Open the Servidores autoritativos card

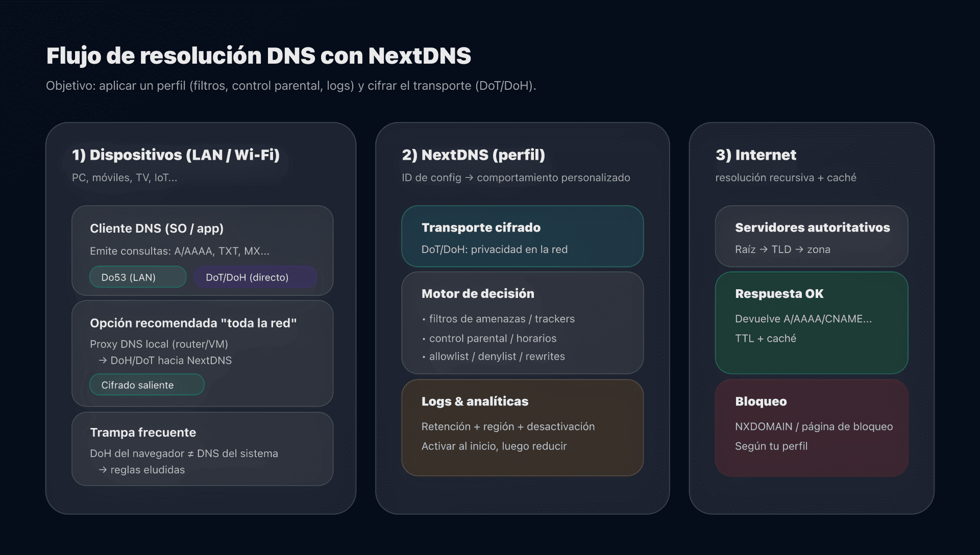(812, 236)
